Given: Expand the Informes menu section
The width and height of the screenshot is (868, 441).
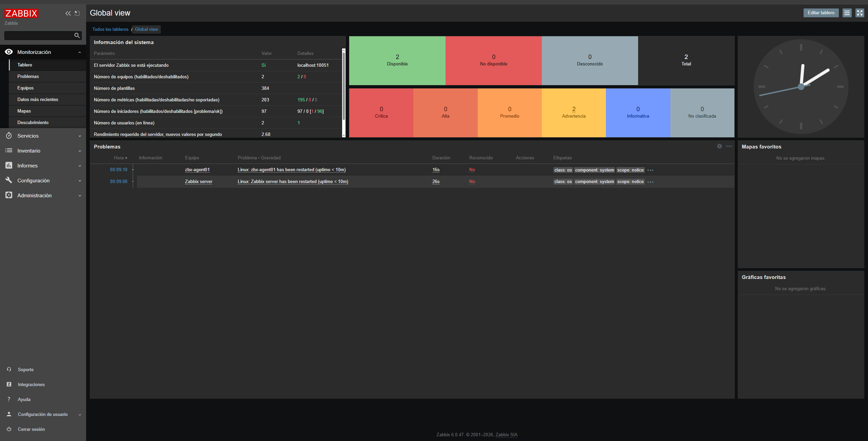Looking at the screenshot, I should pos(80,166).
